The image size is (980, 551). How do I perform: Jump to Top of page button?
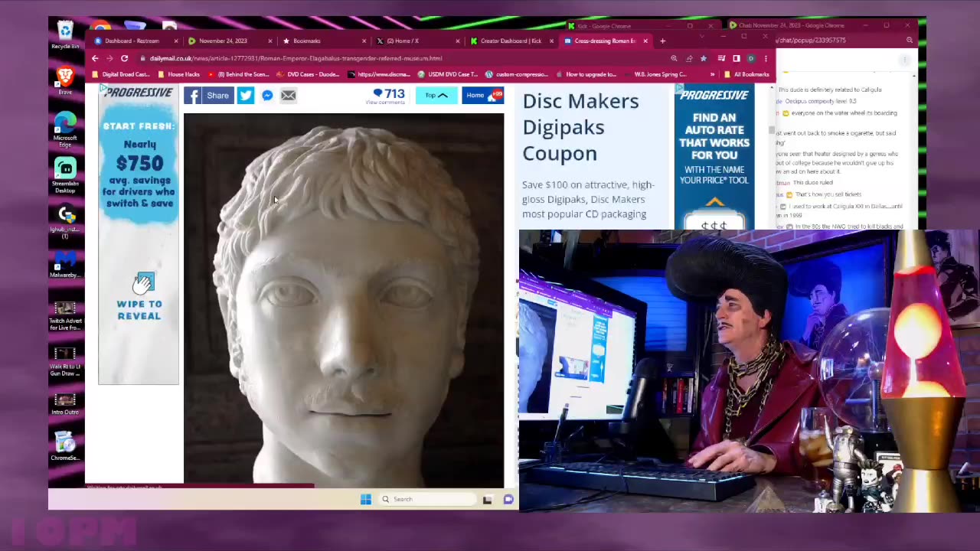point(436,96)
